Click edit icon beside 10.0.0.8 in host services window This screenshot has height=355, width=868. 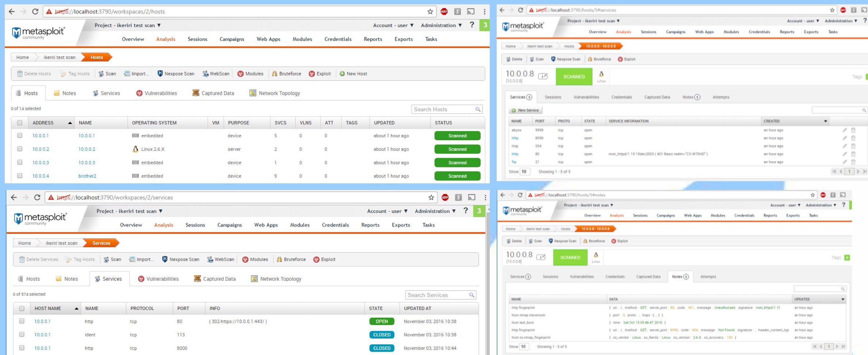(x=543, y=76)
